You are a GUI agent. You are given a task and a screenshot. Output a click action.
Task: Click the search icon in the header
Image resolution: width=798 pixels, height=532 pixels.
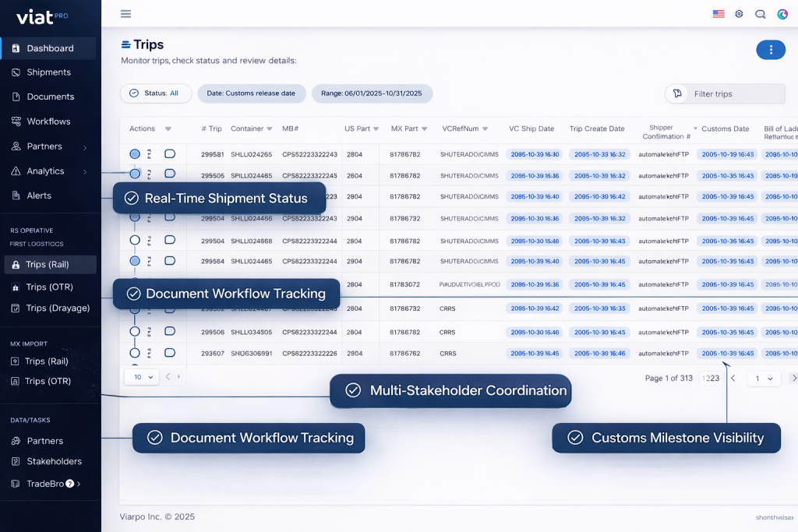(761, 14)
